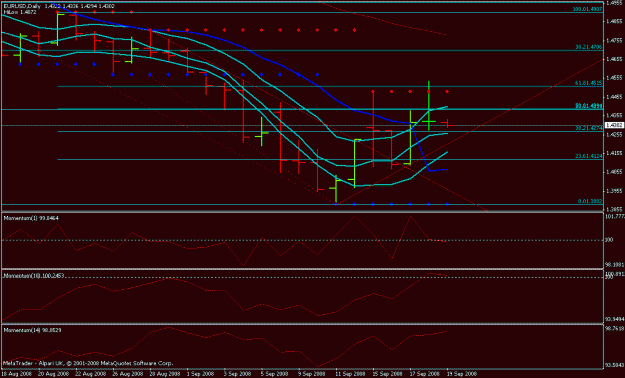625x378 pixels.
Task: Click the Momentum(10) indicator label
Action: [34, 276]
